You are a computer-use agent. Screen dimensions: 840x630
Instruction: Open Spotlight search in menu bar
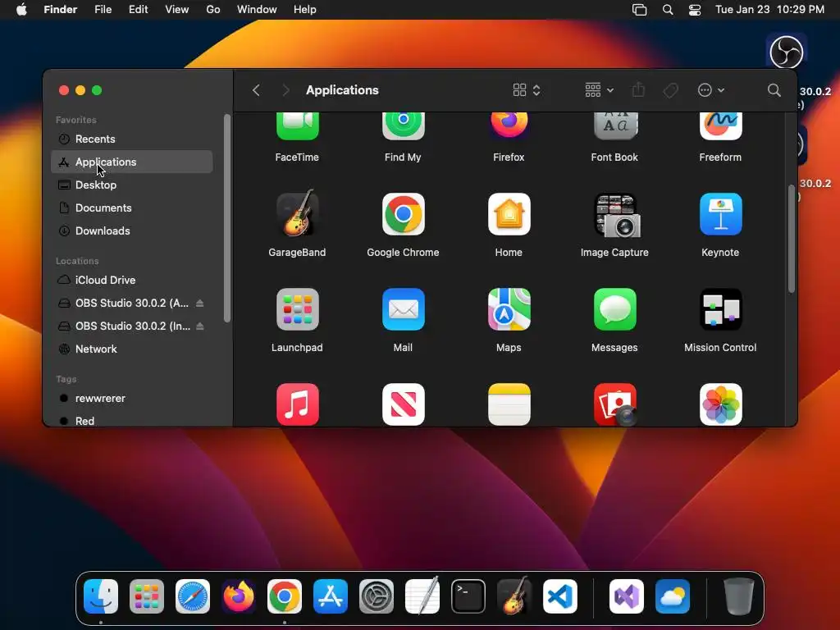coord(668,10)
